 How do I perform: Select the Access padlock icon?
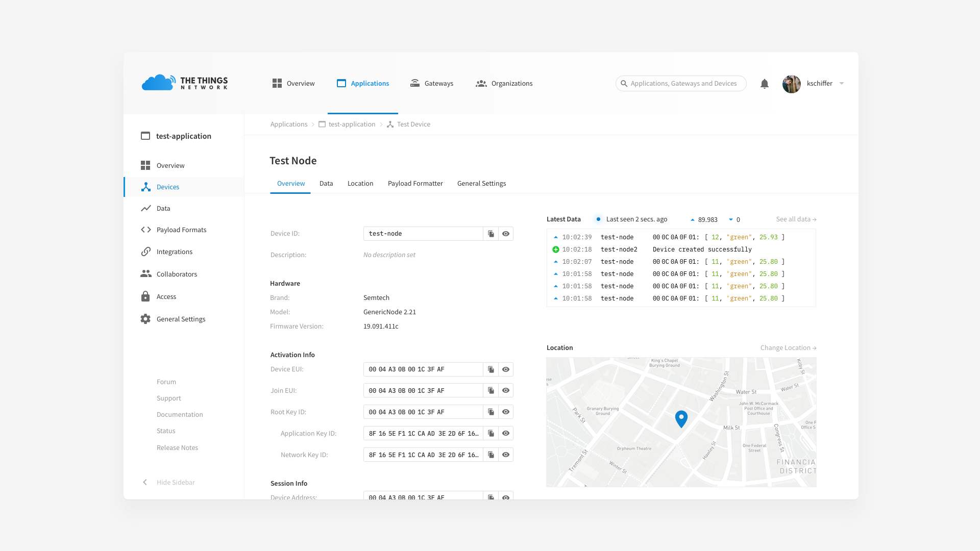point(145,296)
